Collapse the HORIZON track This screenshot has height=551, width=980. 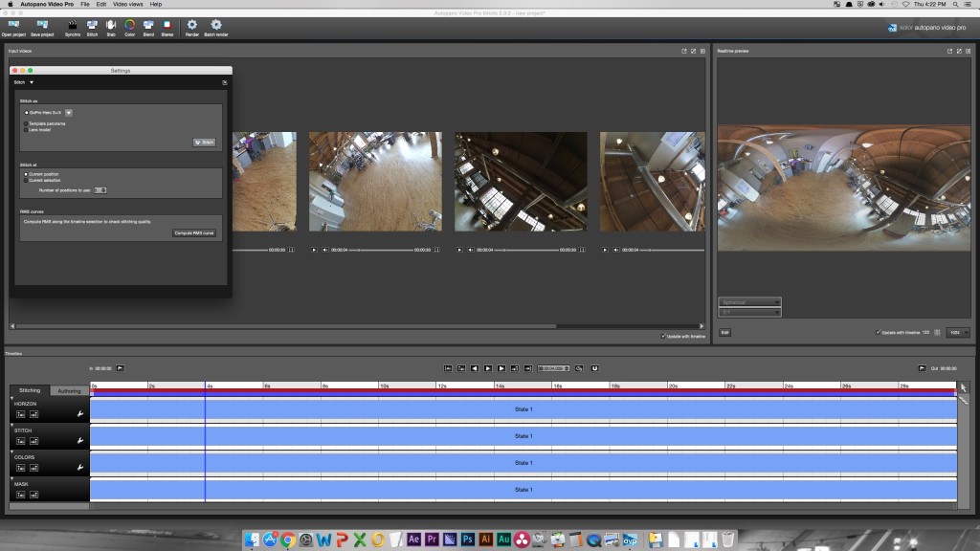pyautogui.click(x=11, y=398)
